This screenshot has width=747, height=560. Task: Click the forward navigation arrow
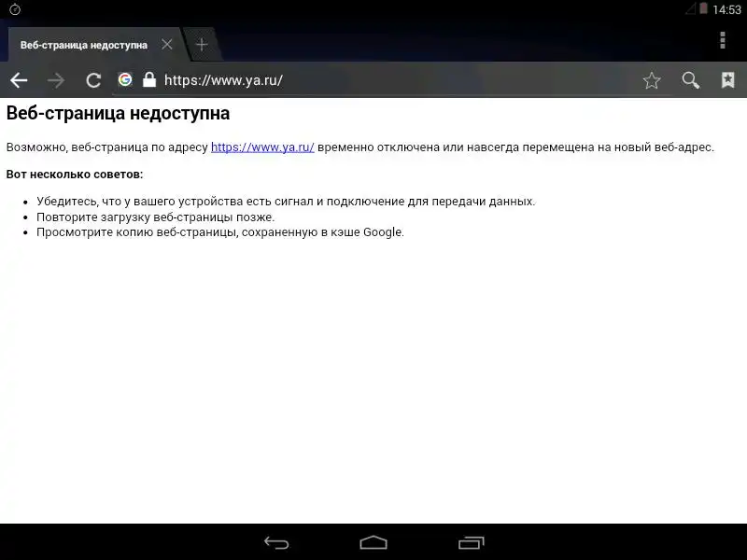coord(56,80)
